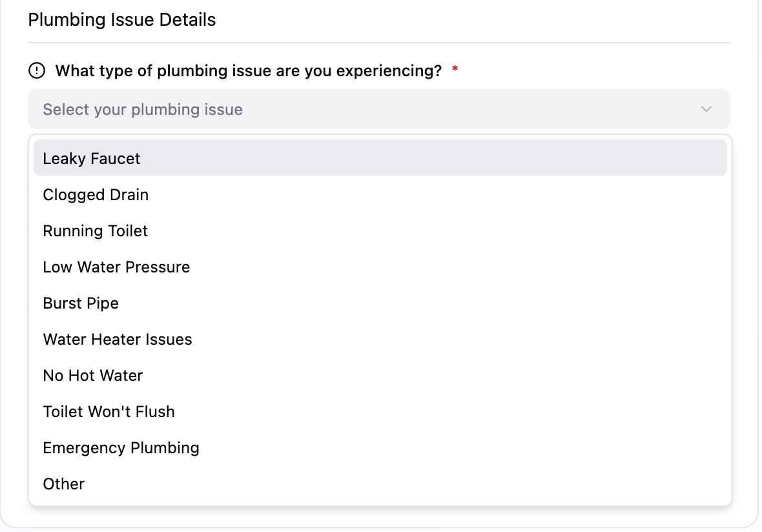The width and height of the screenshot is (762, 532).
Task: Select the Running Toilet option
Action: 95,230
